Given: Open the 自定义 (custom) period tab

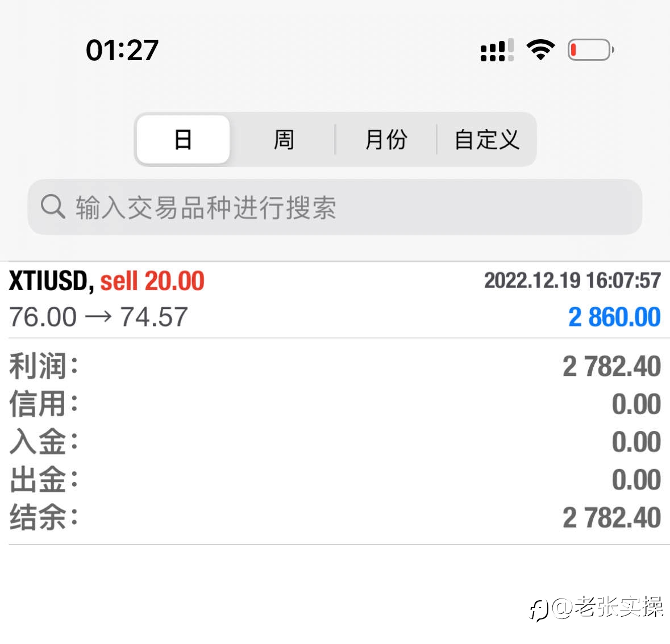Looking at the screenshot, I should coord(486,139).
